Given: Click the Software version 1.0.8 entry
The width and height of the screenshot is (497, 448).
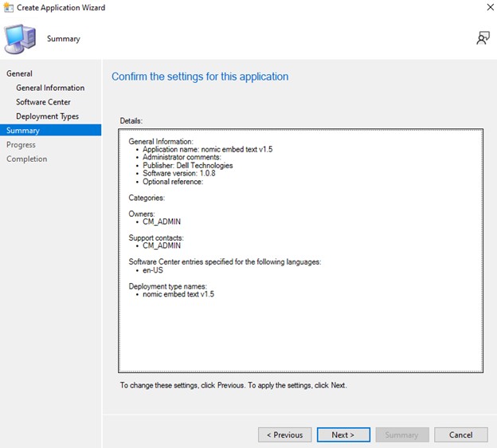Looking at the screenshot, I should click(179, 174).
